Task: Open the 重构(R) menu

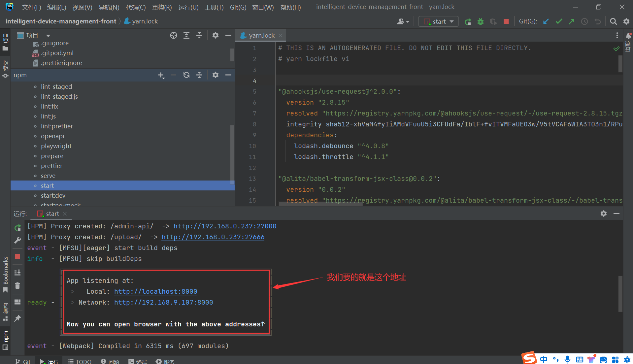Action: click(x=162, y=7)
